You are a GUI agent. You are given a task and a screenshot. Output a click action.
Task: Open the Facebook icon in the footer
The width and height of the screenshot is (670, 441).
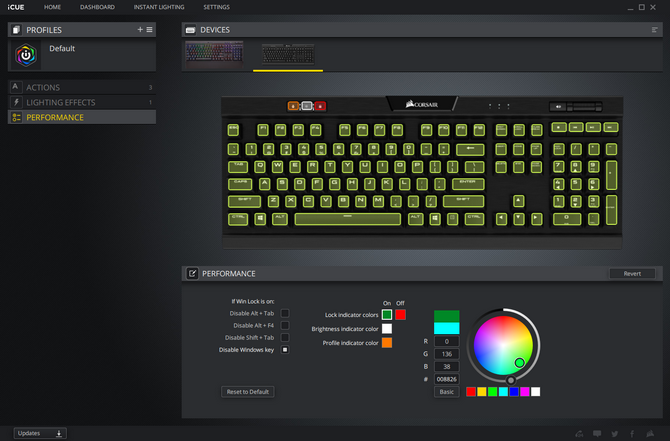pos(632,433)
